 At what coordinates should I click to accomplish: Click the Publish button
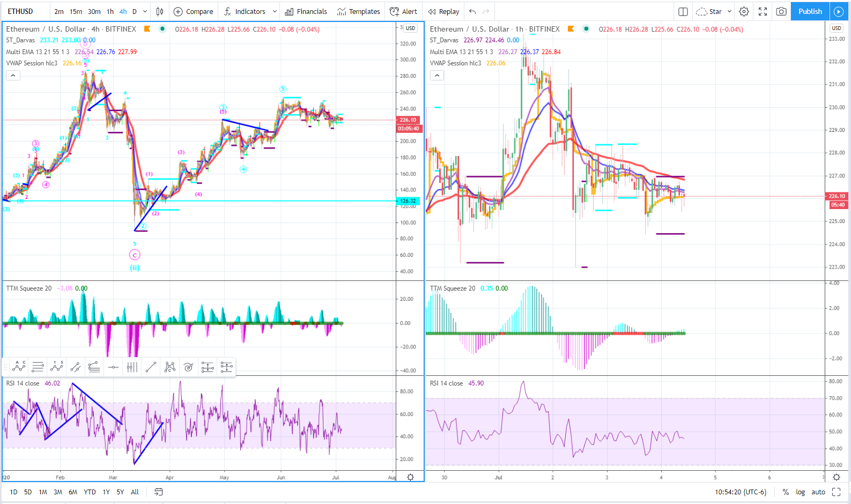(810, 11)
